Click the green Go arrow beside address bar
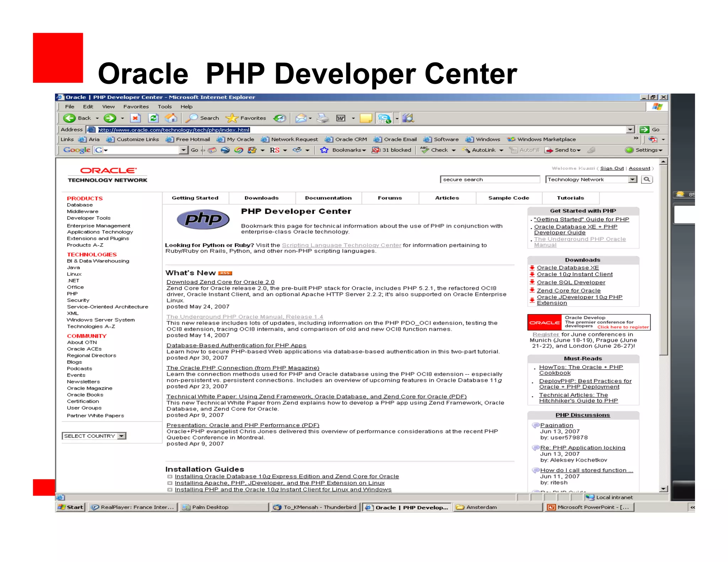The width and height of the screenshot is (728, 562). pos(644,130)
